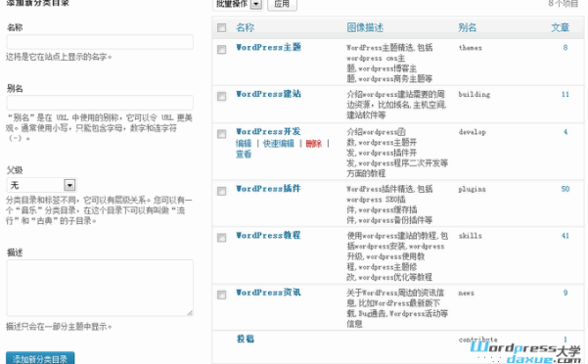Check the WordPress教程 row checkbox
The image size is (588, 364).
(x=222, y=238)
